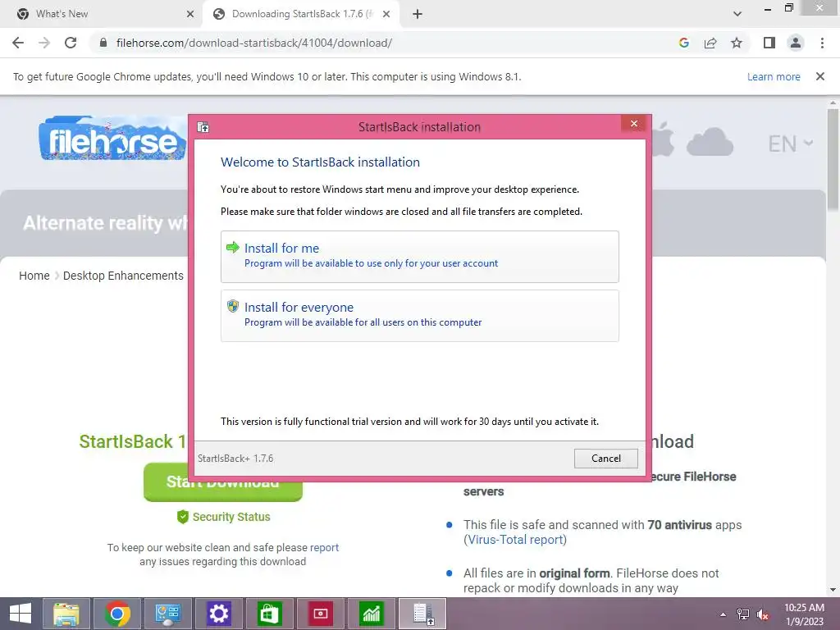Image resolution: width=840 pixels, height=630 pixels.
Task: Click the green Security Status shield icon
Action: pyautogui.click(x=183, y=517)
